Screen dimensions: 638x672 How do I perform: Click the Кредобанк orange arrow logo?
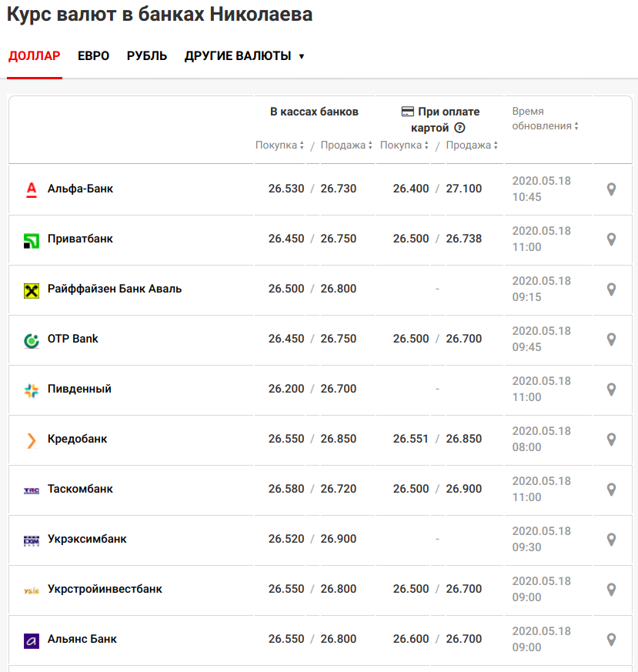pyautogui.click(x=32, y=440)
